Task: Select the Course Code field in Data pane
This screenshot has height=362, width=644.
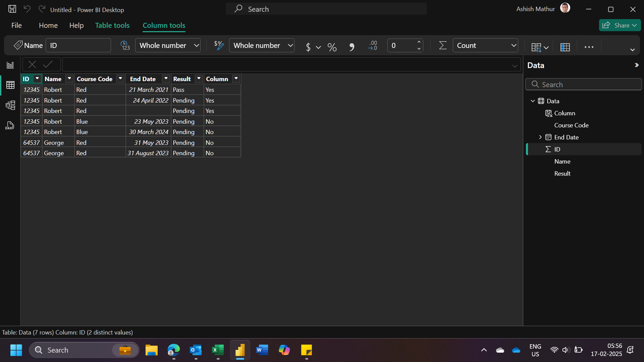Action: click(571, 125)
